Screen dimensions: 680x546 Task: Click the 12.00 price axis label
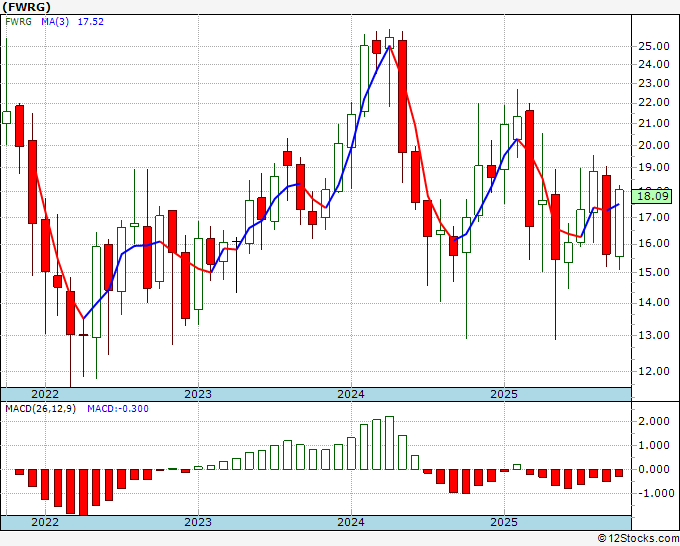(x=654, y=371)
